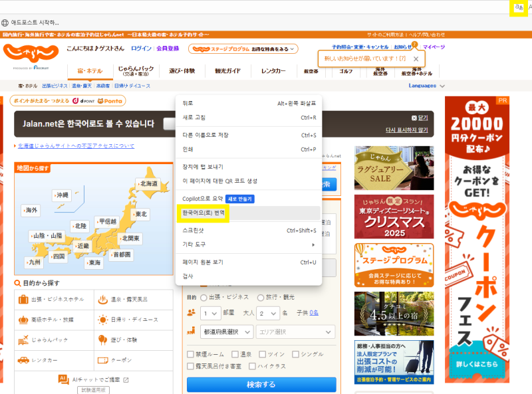Click the activities balloon icon
The width and height of the screenshot is (532, 394).
(x=103, y=340)
